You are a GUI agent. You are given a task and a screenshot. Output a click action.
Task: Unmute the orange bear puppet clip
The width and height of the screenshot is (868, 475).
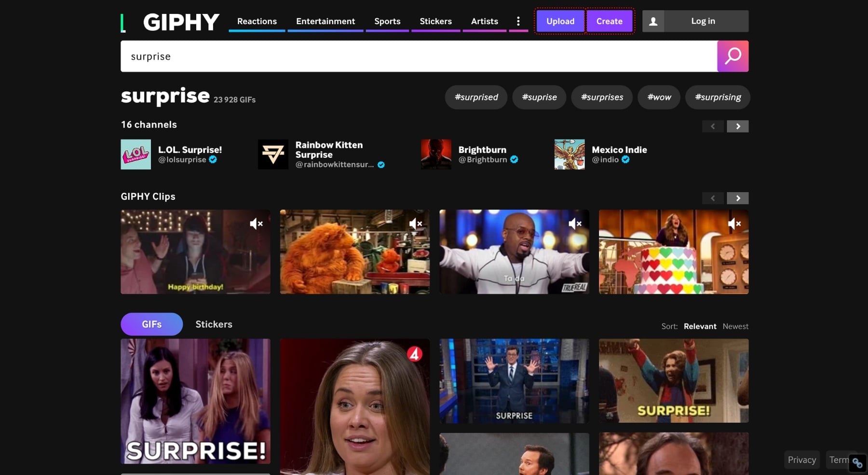(x=416, y=224)
